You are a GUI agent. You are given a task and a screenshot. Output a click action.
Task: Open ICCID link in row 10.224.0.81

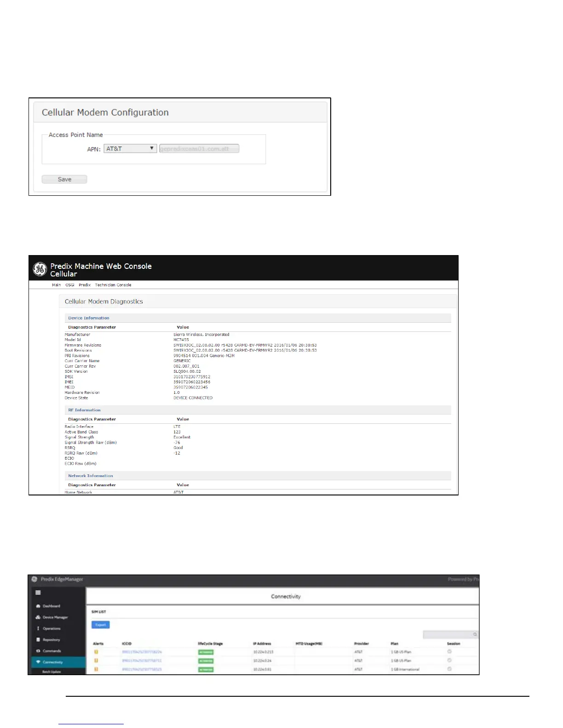coord(142,669)
